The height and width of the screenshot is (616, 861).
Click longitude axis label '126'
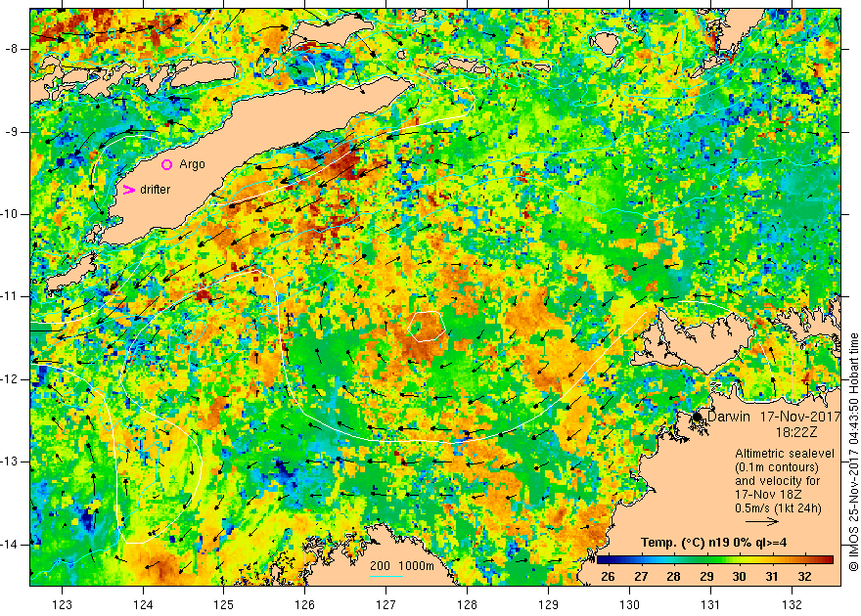[x=304, y=605]
